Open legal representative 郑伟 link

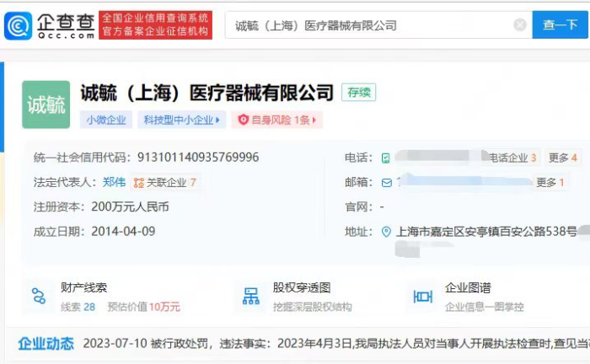(114, 182)
